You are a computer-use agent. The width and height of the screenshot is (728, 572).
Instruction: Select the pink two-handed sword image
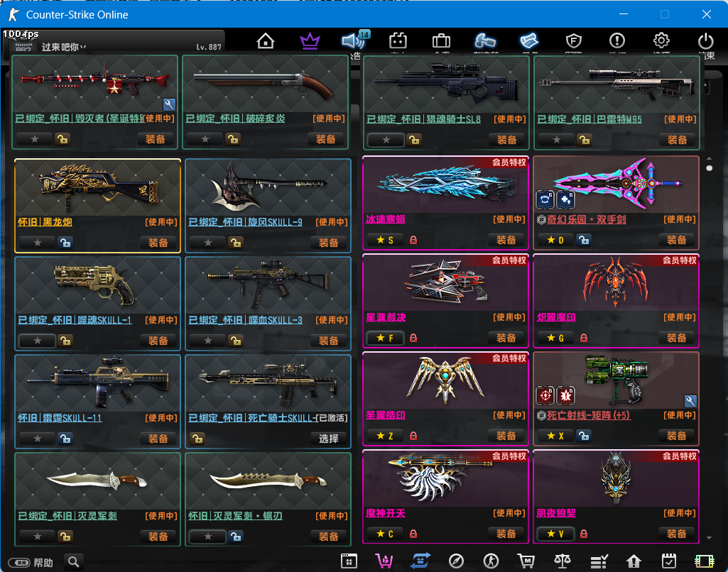coord(618,183)
